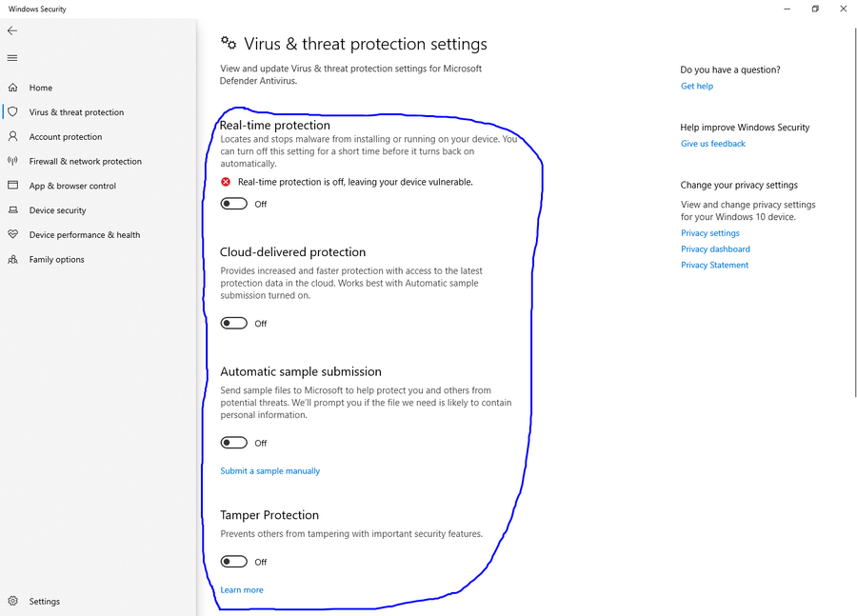Image resolution: width=857 pixels, height=616 pixels.
Task: Open the Get help link
Action: [697, 86]
